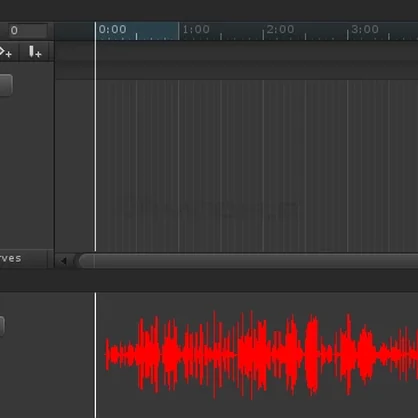Image resolution: width=418 pixels, height=418 pixels.
Task: Click the 0:00 mark on the timeline ruler
Action: tap(112, 29)
